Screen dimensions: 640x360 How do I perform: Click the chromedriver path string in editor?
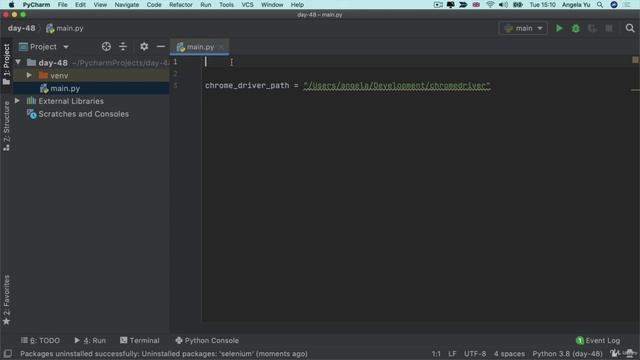[x=397, y=85]
